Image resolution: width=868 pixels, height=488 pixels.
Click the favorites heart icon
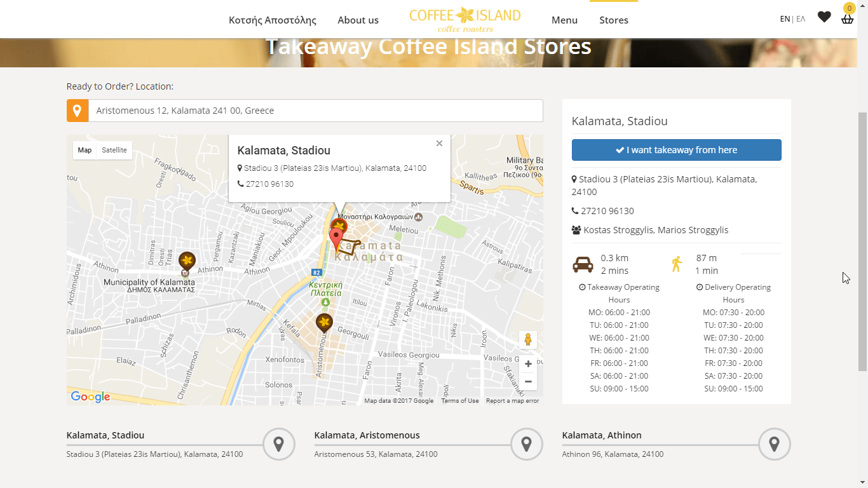coord(824,17)
